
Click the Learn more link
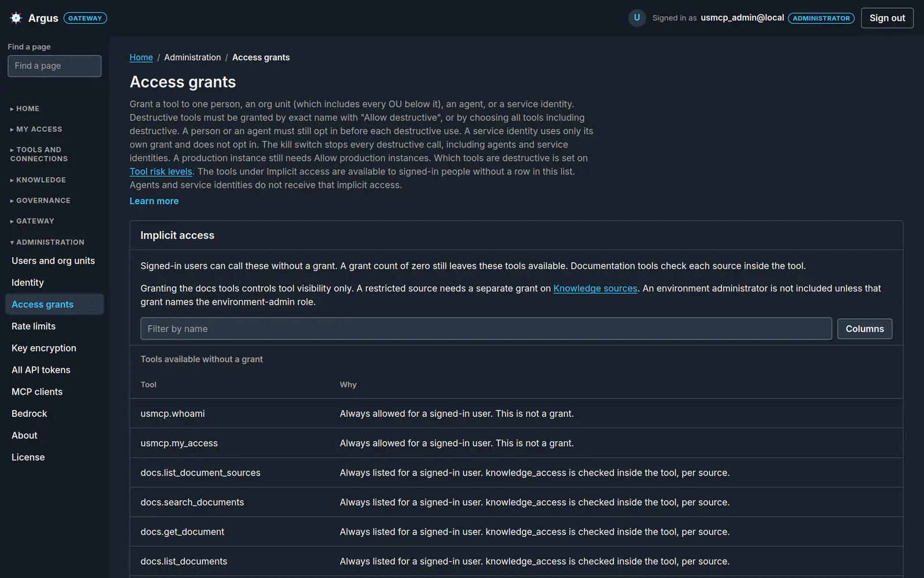[154, 201]
